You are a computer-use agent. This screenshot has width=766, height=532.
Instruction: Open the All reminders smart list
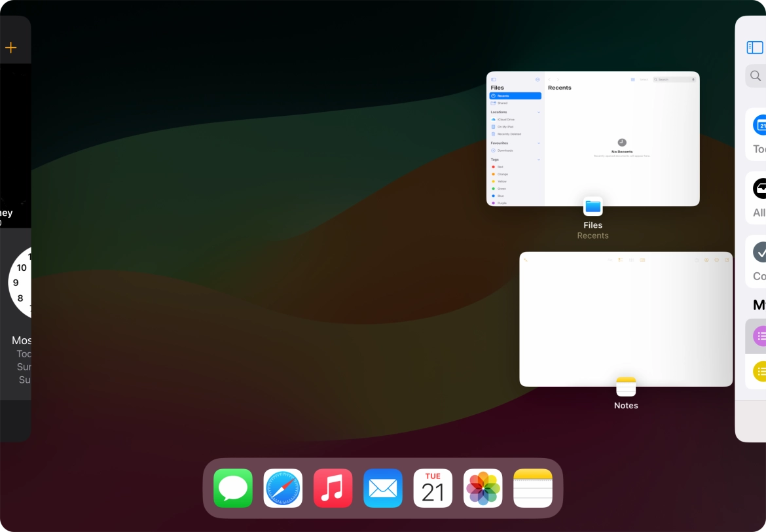pos(758,198)
